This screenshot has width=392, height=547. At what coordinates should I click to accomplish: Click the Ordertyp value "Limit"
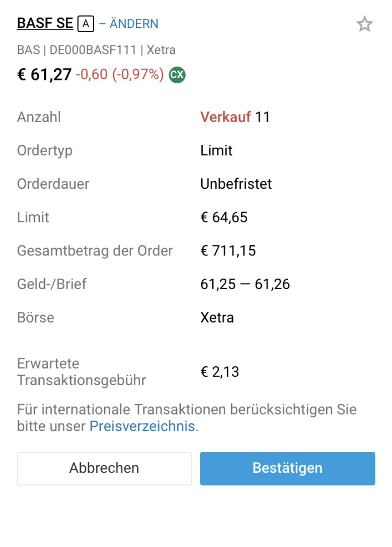click(x=216, y=150)
